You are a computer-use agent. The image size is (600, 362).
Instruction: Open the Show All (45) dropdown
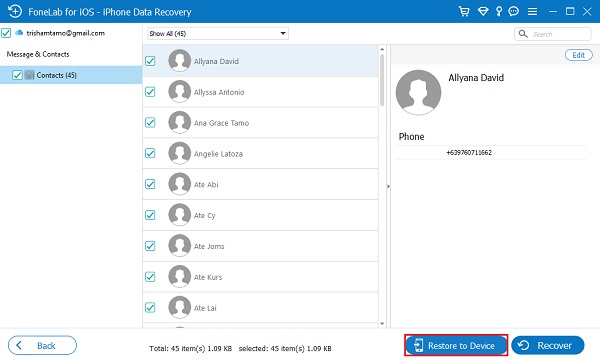tap(218, 34)
